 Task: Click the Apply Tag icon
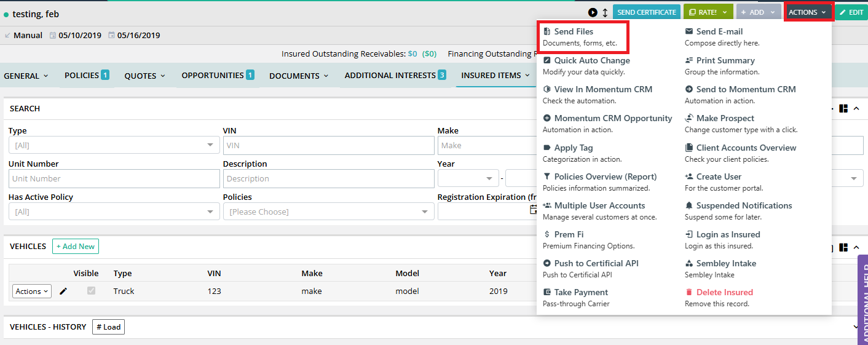tap(547, 148)
